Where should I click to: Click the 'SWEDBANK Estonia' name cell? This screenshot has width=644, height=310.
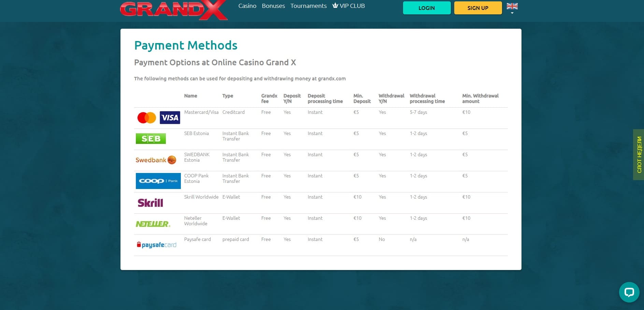[x=197, y=157]
